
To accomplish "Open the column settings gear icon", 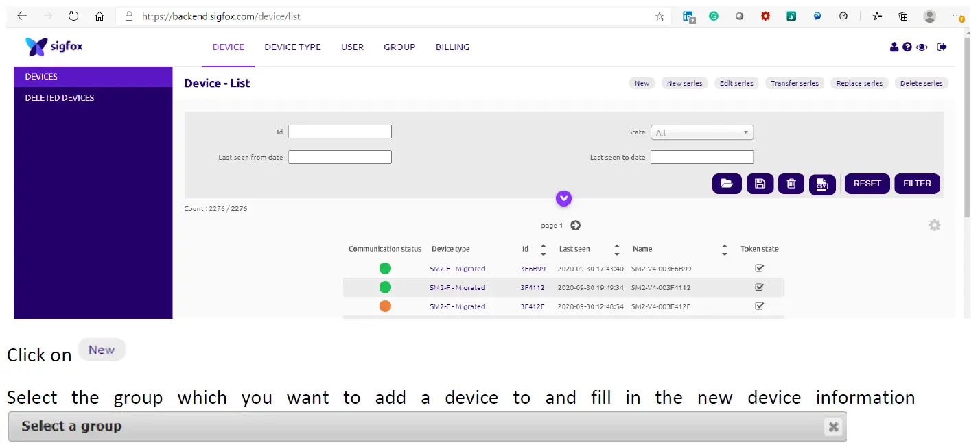I will (934, 225).
